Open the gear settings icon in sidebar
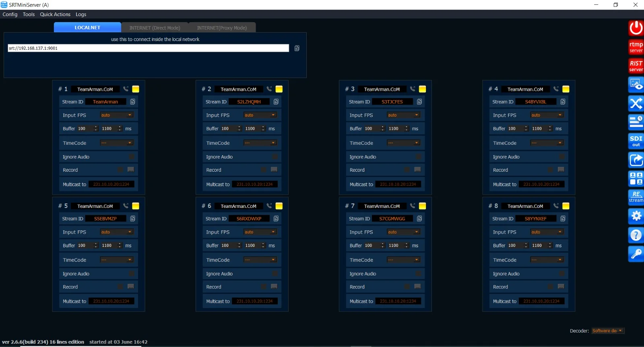 pyautogui.click(x=636, y=216)
